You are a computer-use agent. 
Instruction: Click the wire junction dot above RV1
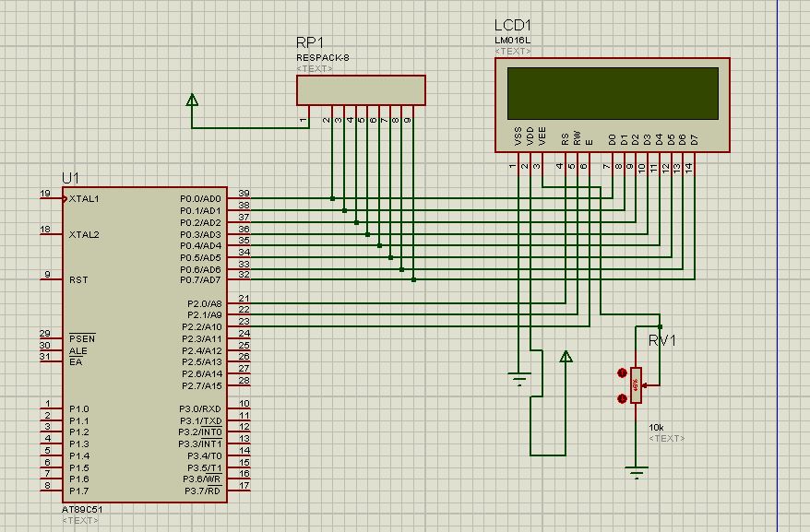click(660, 326)
